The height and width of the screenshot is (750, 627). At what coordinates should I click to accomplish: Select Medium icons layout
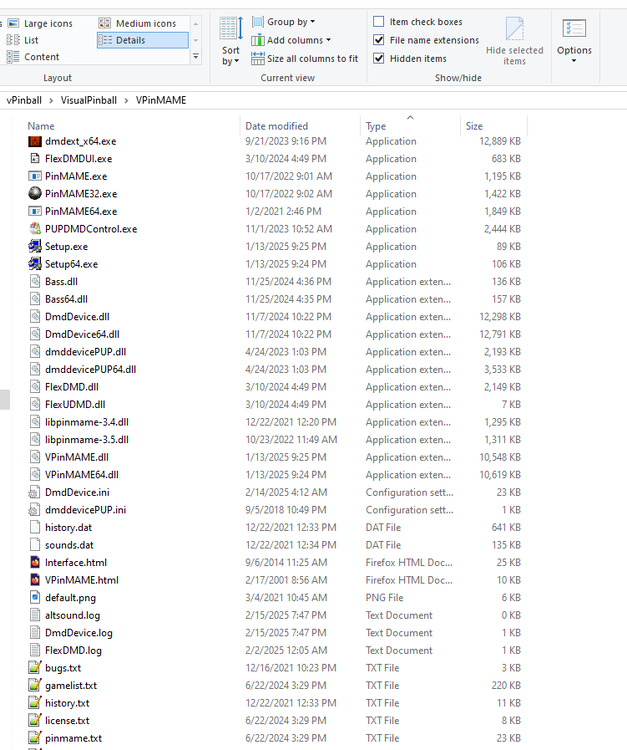(x=137, y=23)
